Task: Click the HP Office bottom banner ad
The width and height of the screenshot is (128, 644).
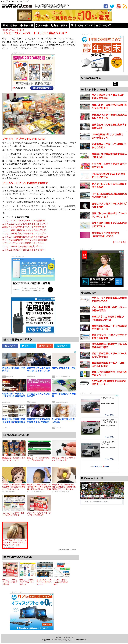Action: point(32,612)
